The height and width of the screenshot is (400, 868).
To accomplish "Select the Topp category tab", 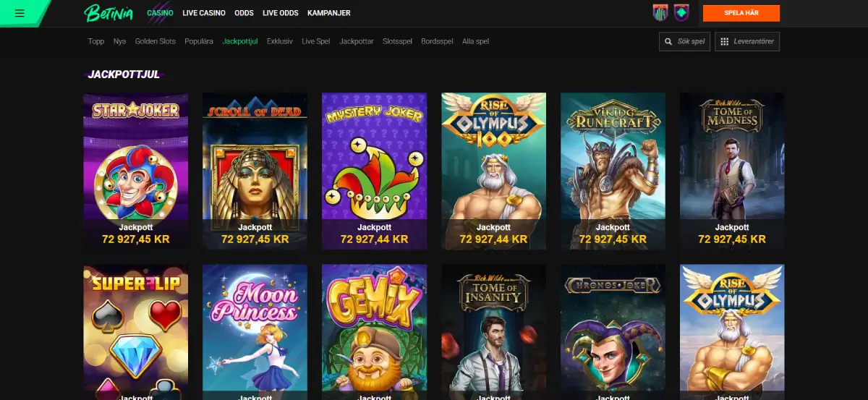I will point(96,41).
